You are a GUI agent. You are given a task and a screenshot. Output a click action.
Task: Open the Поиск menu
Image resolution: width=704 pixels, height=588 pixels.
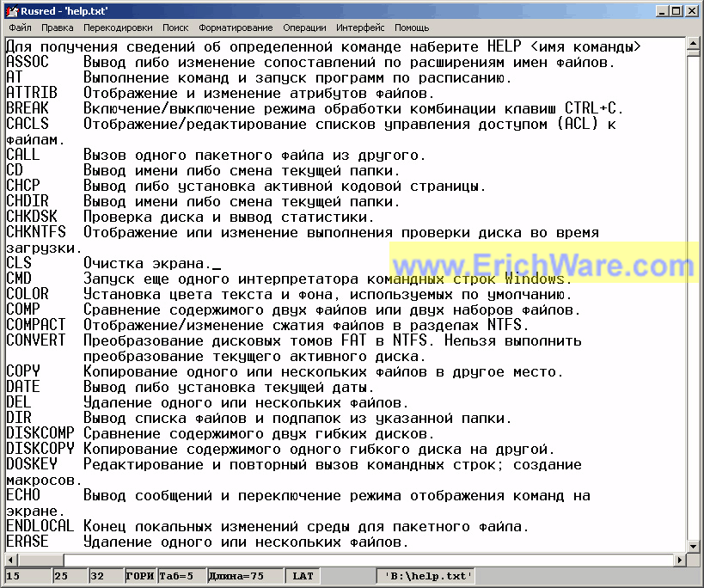point(175,28)
